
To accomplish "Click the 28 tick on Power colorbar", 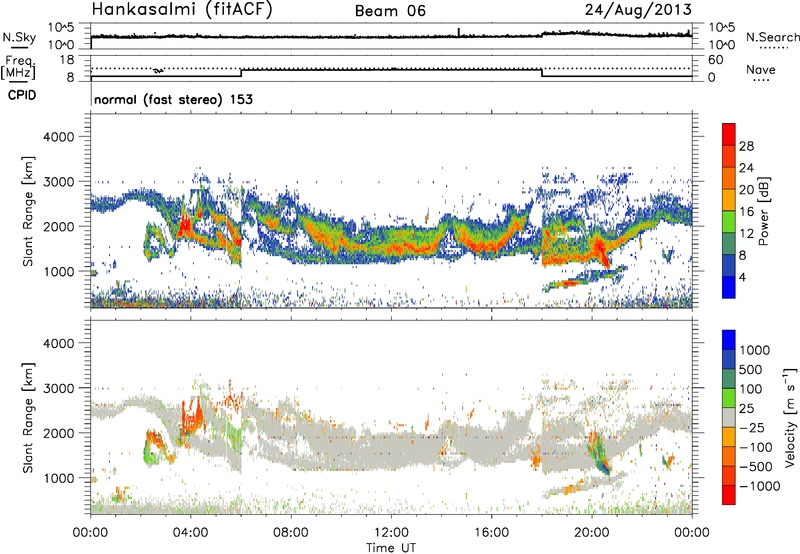I will click(746, 146).
